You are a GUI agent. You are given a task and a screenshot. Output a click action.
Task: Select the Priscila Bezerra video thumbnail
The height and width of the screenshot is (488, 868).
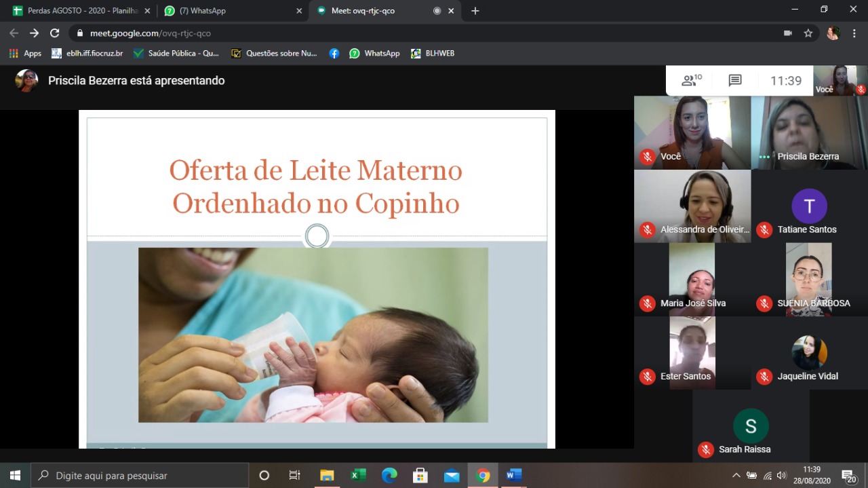coord(809,132)
